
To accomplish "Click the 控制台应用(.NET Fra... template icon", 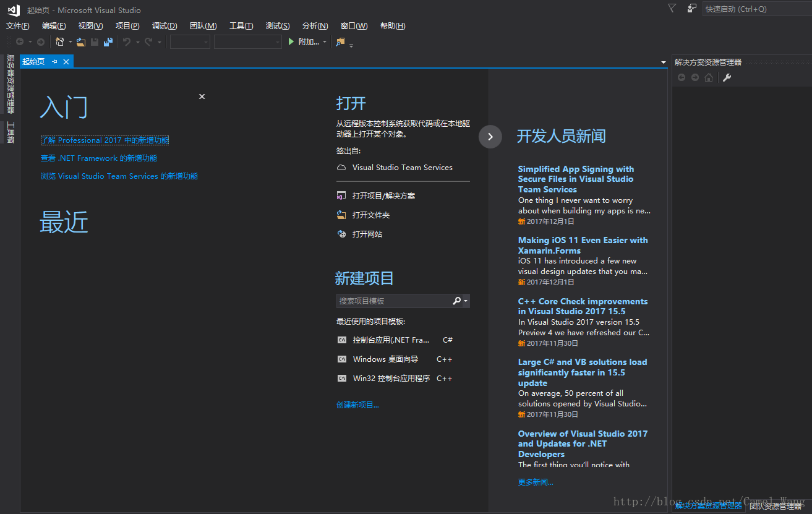I will pos(342,340).
